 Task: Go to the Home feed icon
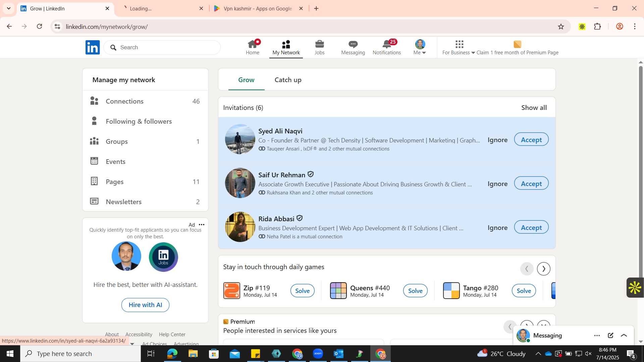253,47
